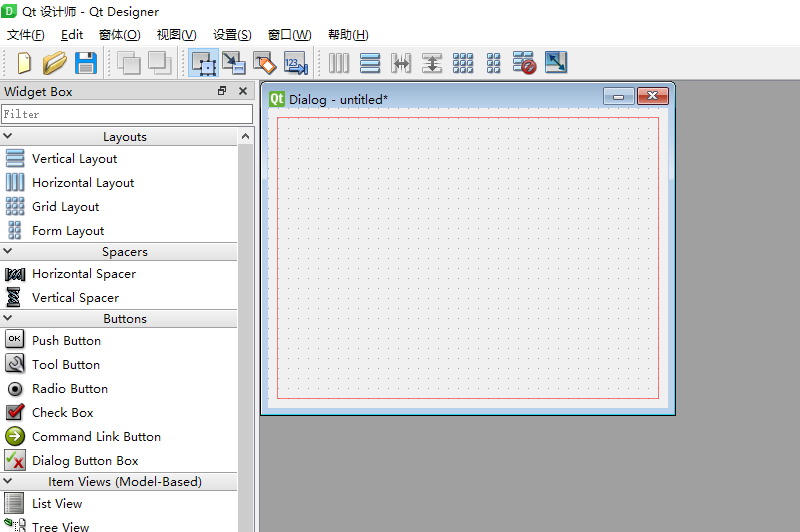Close the Widget Box panel

243,91
